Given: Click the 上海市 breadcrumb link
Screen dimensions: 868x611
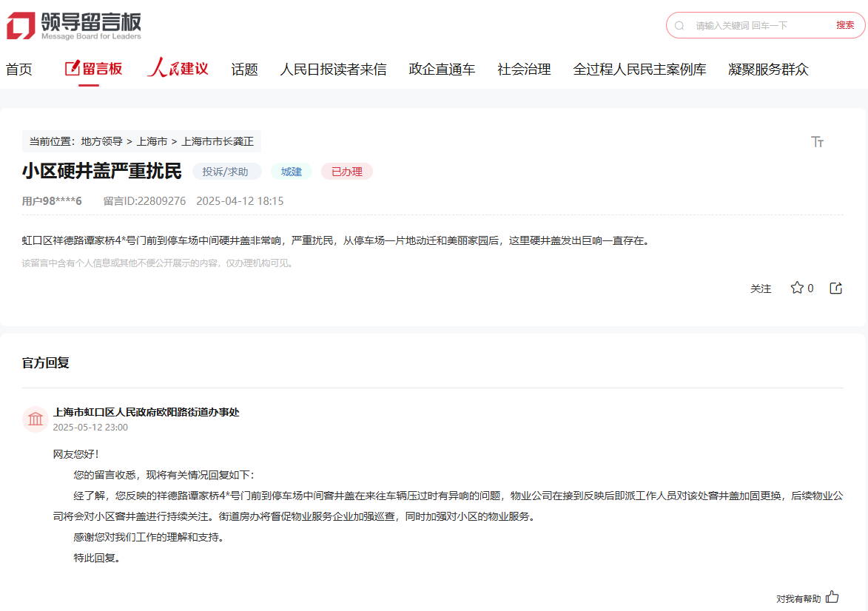Looking at the screenshot, I should coord(152,141).
